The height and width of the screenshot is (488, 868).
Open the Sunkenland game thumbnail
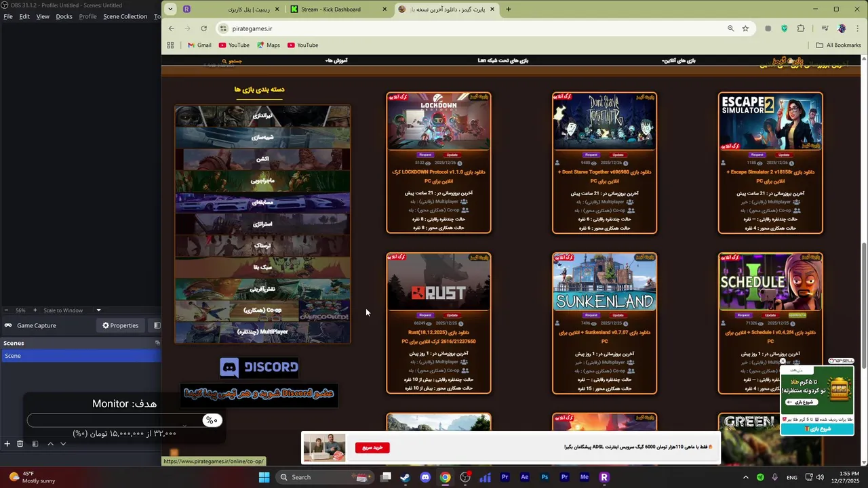604,282
